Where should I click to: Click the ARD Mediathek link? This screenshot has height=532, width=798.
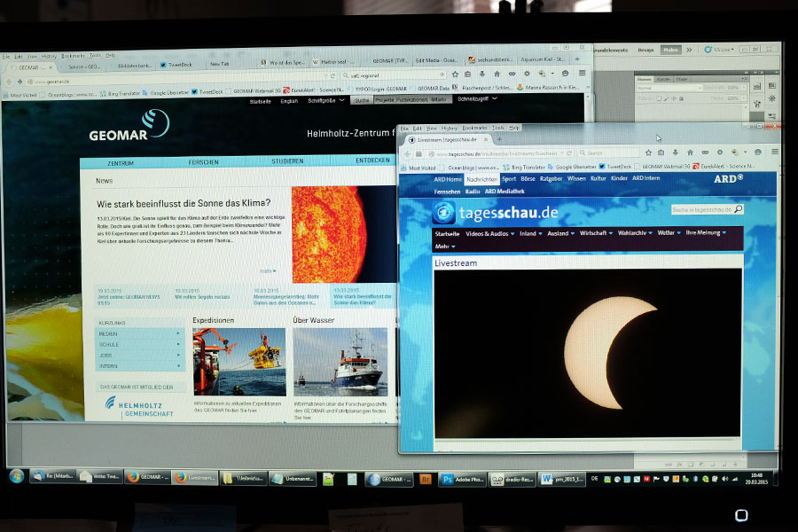click(x=505, y=192)
